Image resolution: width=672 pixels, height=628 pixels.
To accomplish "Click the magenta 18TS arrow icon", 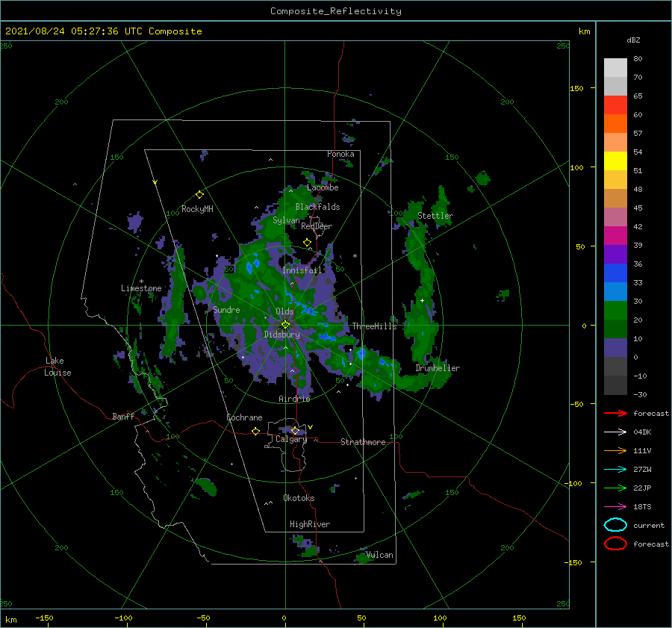I will click(615, 507).
